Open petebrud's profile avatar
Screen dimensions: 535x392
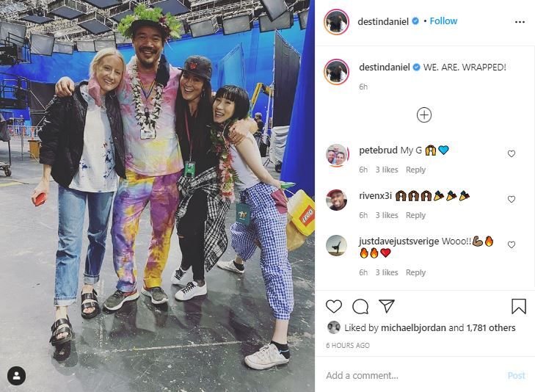pyautogui.click(x=336, y=155)
